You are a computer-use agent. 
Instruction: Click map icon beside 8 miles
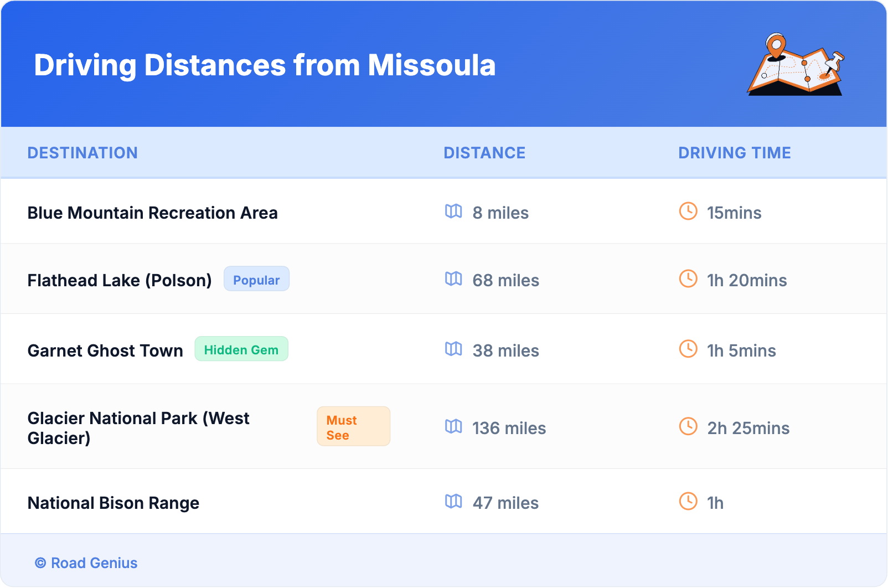click(x=453, y=211)
